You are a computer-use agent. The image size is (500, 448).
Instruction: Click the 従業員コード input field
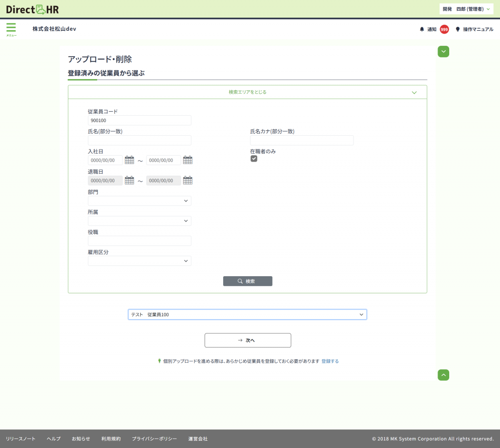tap(140, 121)
